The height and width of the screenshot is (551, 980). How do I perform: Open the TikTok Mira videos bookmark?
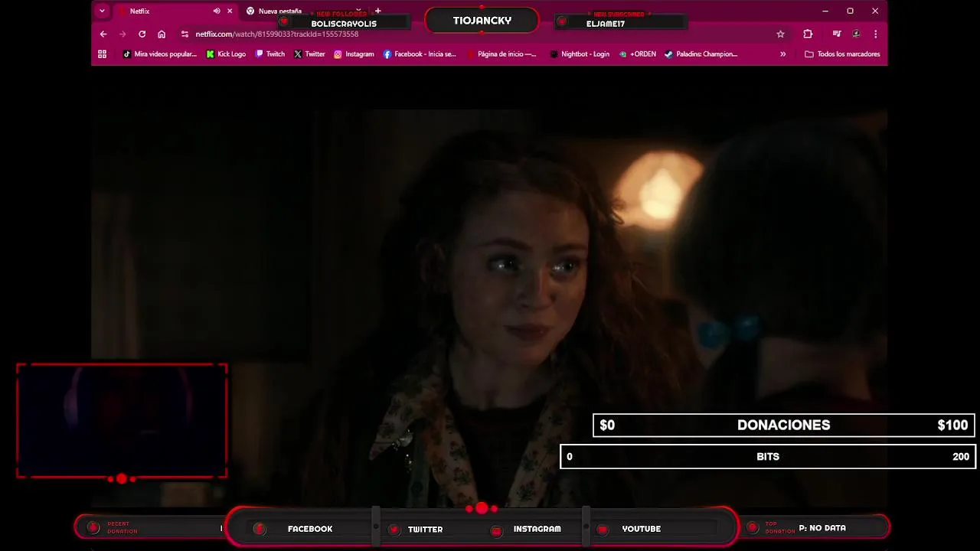coord(159,54)
